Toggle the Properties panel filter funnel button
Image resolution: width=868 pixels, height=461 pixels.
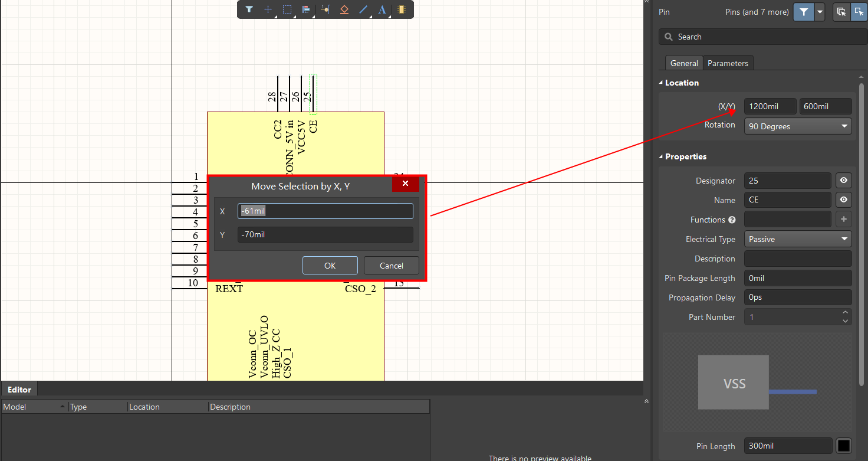point(804,12)
